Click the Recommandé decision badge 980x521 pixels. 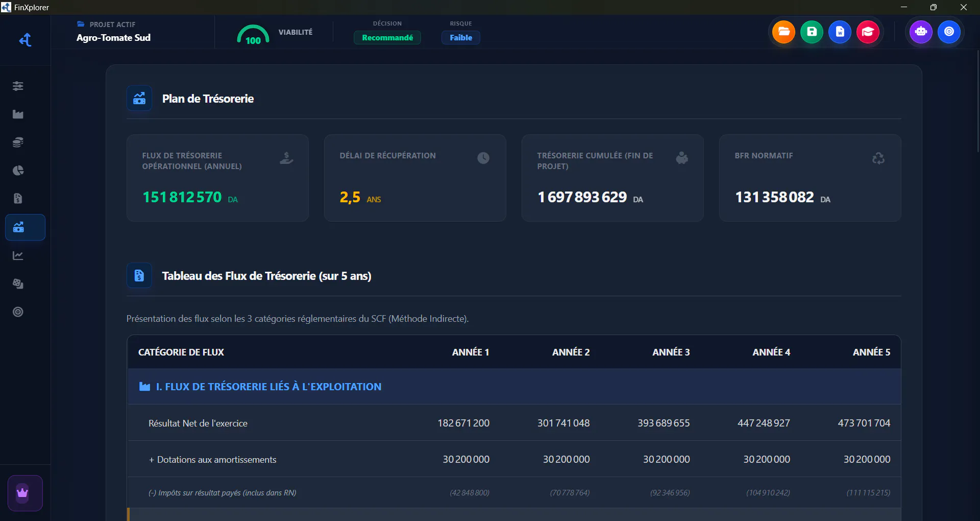387,37
